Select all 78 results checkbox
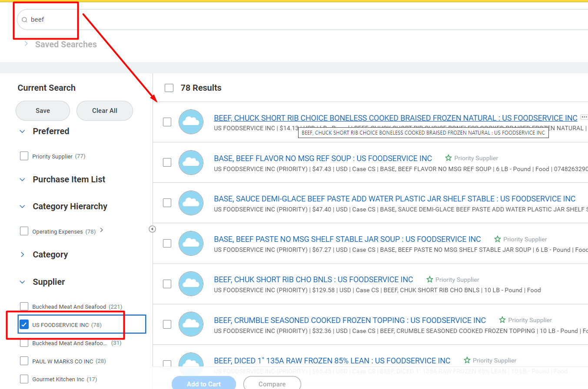The height and width of the screenshot is (389, 588). (x=169, y=88)
